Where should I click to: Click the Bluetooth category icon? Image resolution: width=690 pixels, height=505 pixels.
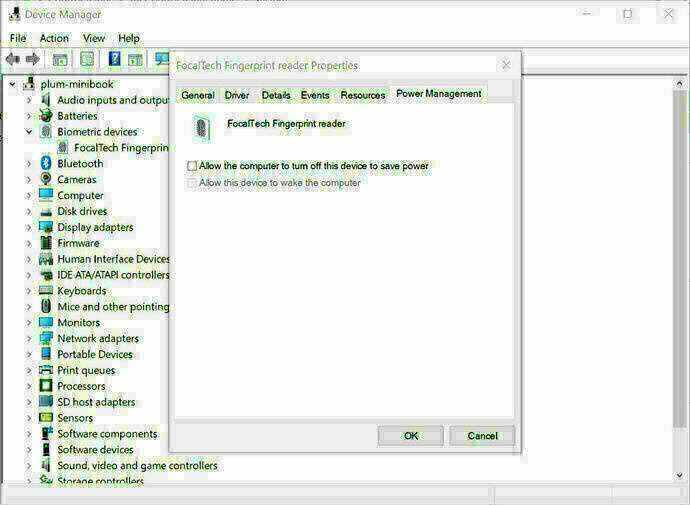tap(46, 163)
